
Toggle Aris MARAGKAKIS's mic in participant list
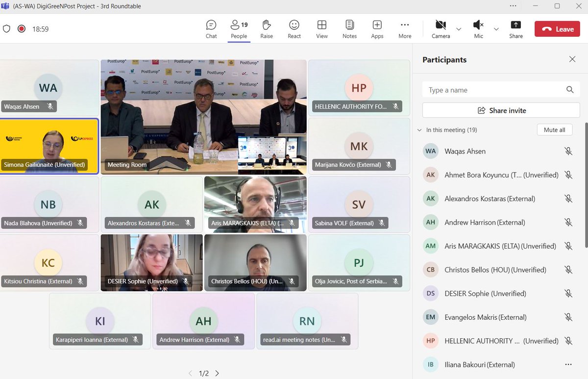(568, 246)
